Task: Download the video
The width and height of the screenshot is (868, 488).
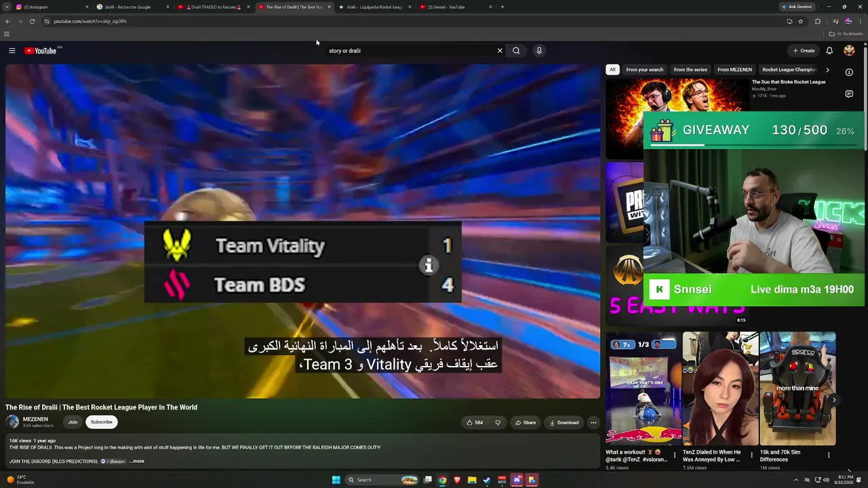Action: click(564, 422)
